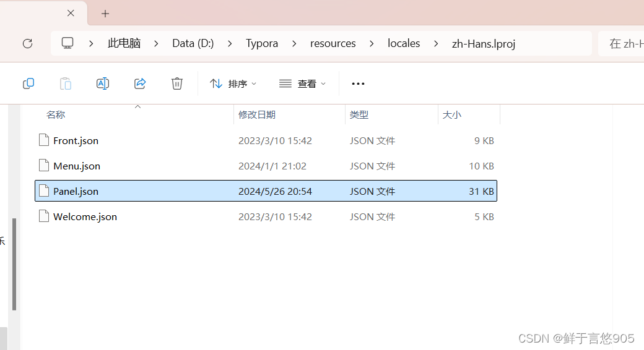644x350 pixels.
Task: Expand the chevron after 此电脑
Action: pyautogui.click(x=156, y=43)
